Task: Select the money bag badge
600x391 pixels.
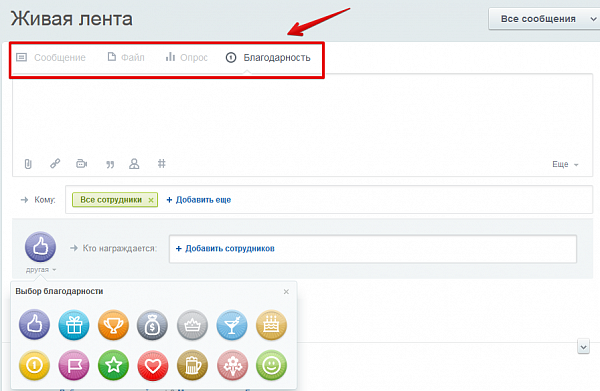Action: pyautogui.click(x=153, y=325)
